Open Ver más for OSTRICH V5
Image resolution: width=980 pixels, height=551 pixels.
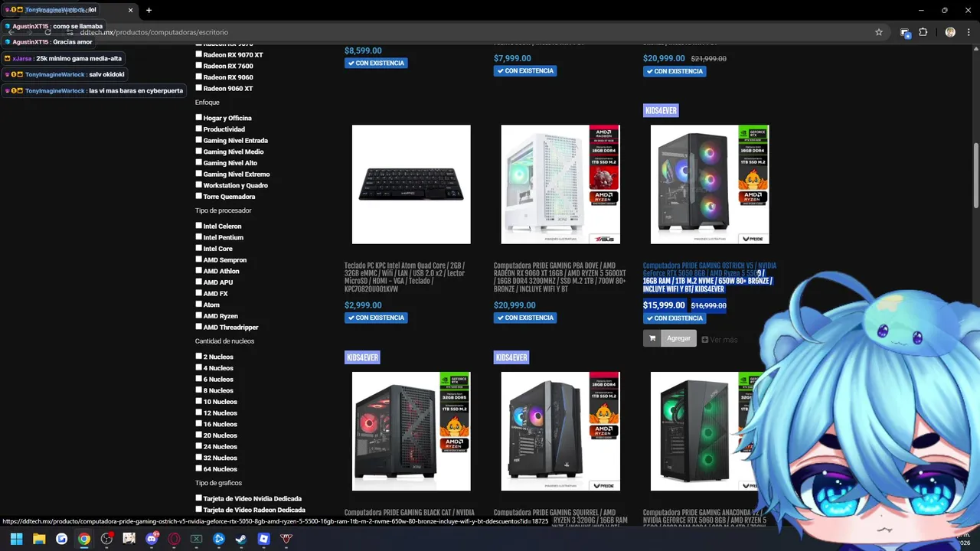720,340
